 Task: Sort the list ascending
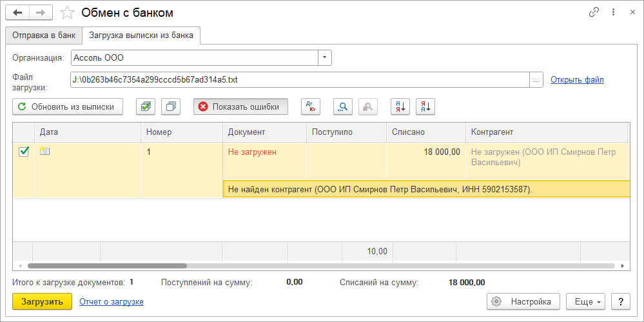pyautogui.click(x=400, y=107)
